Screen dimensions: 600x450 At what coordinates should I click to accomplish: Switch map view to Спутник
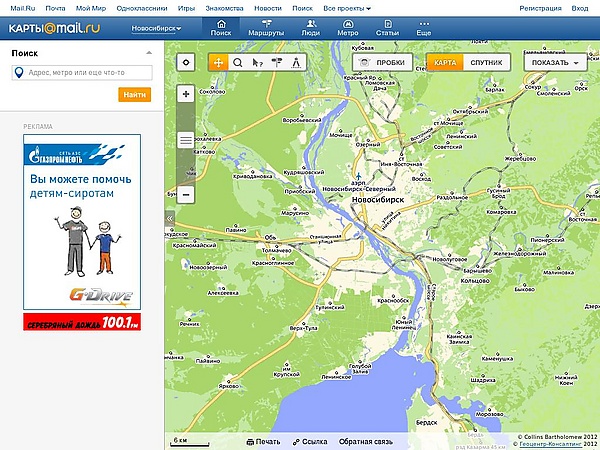(486, 62)
